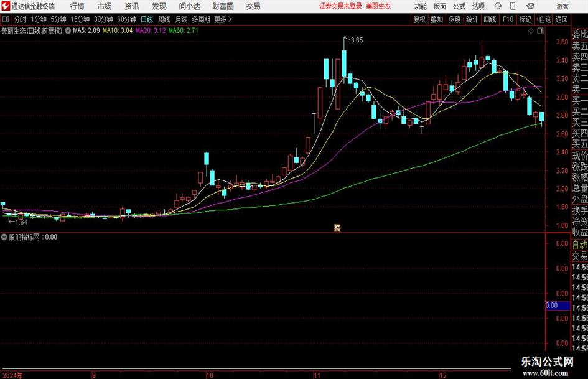Switch to 1分钟 period

(x=38, y=19)
